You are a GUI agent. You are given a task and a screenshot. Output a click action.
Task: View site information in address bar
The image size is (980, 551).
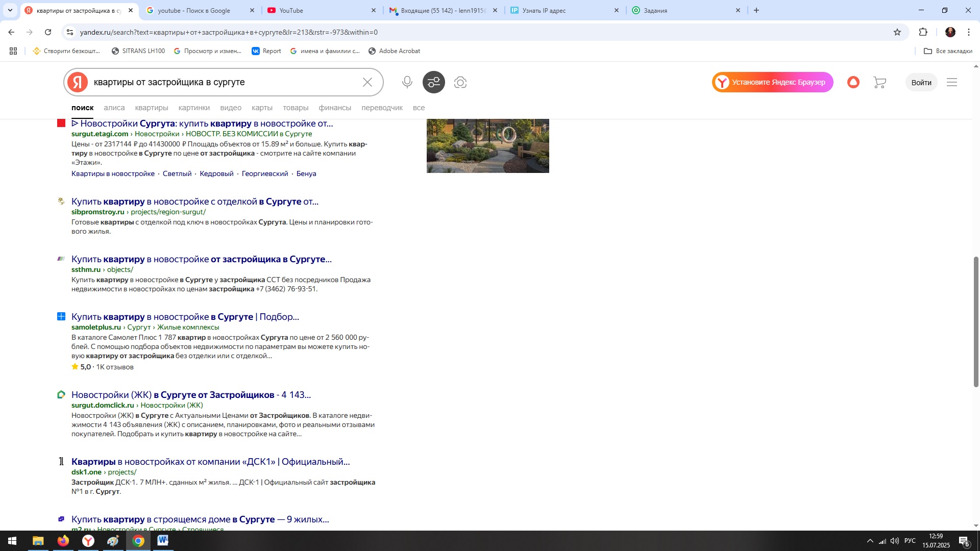70,32
